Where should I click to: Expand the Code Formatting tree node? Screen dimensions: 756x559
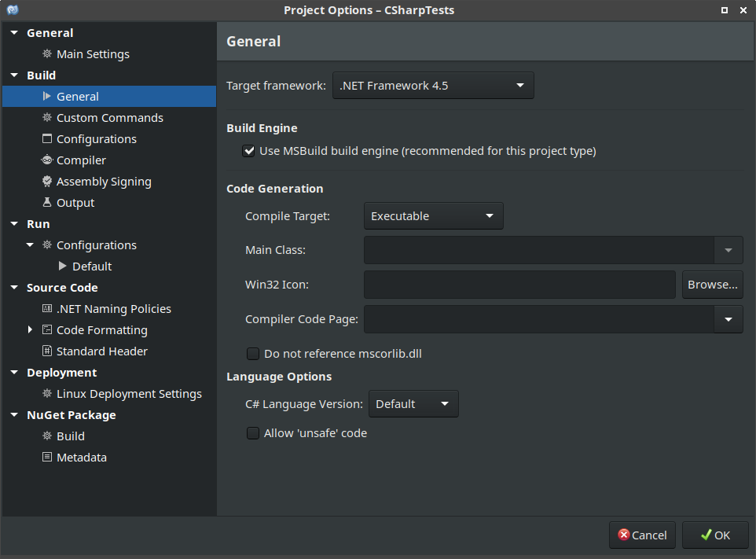pos(31,330)
